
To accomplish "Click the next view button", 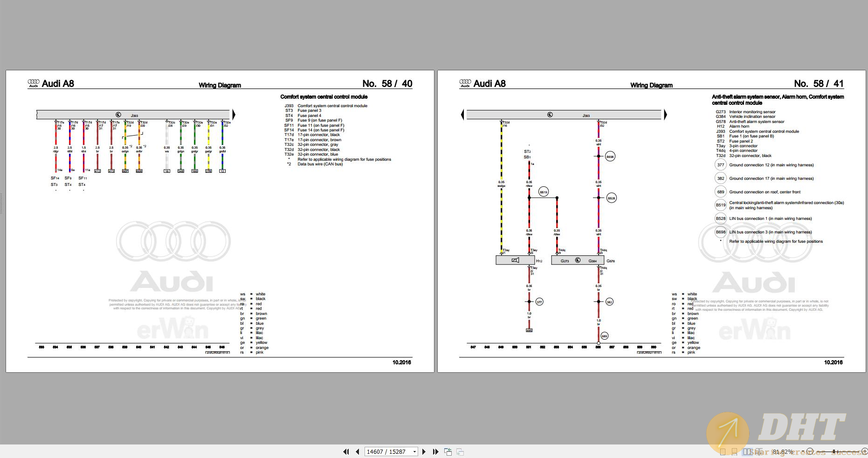I will tap(460, 451).
